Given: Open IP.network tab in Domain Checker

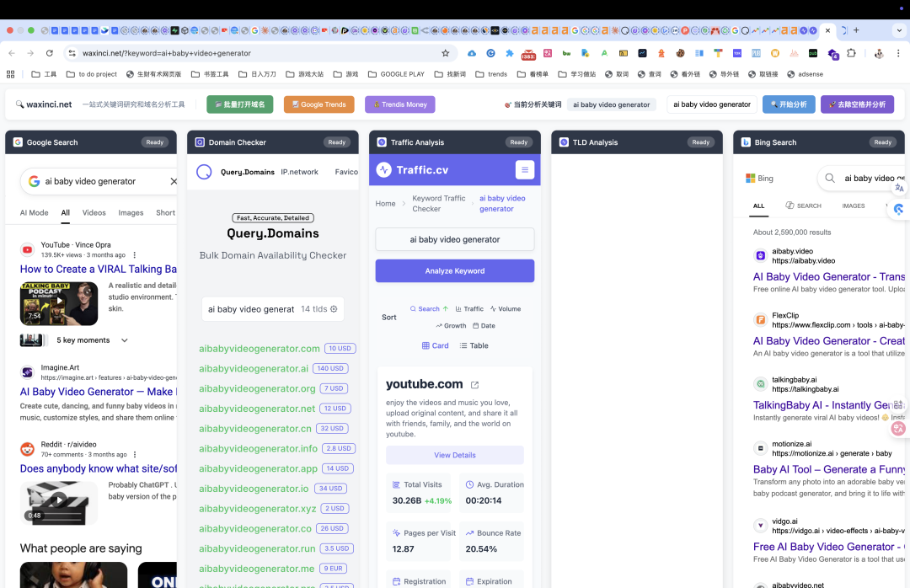Looking at the screenshot, I should click(299, 172).
